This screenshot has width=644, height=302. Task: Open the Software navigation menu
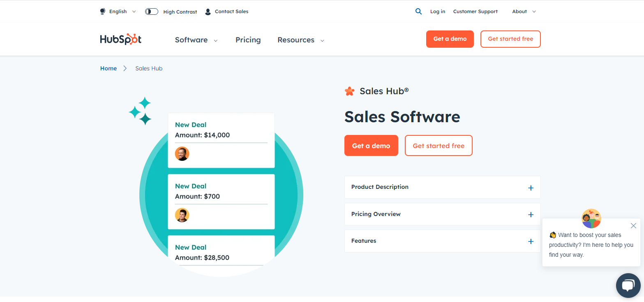(x=196, y=40)
